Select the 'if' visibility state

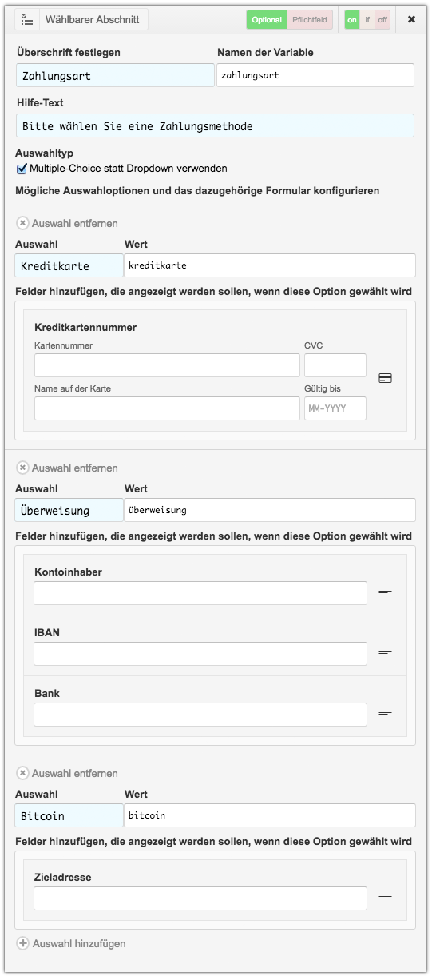[x=367, y=20]
